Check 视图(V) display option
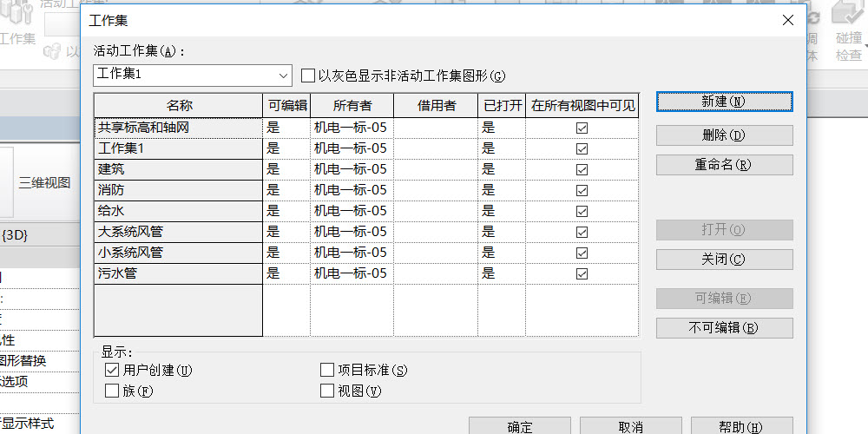Image resolution: width=868 pixels, height=434 pixels. click(327, 391)
